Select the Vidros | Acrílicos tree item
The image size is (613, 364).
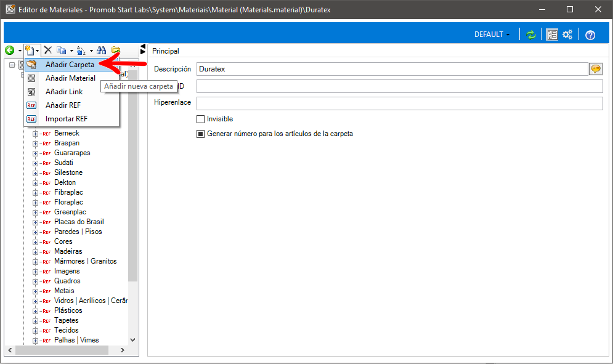[91, 301]
